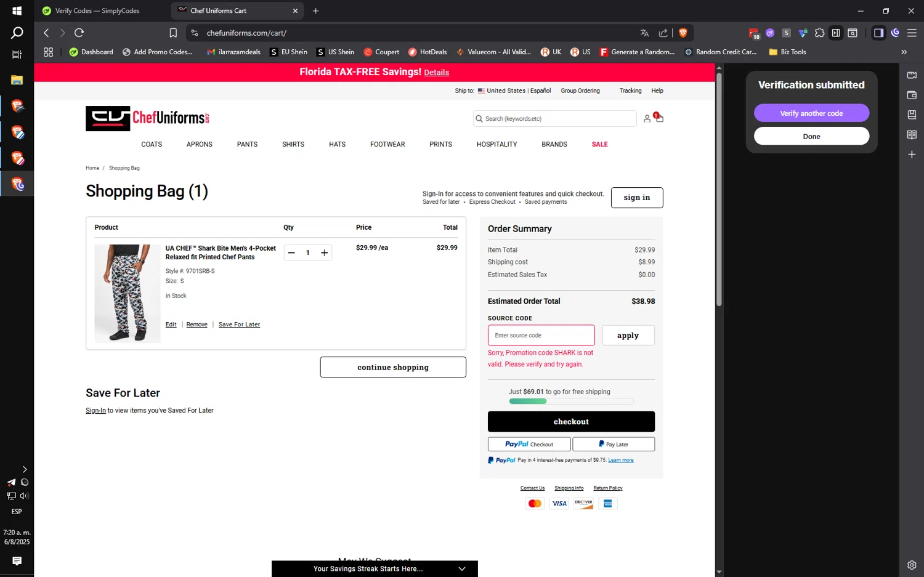
Task: Click the chef pants product thumbnail
Action: click(x=128, y=293)
